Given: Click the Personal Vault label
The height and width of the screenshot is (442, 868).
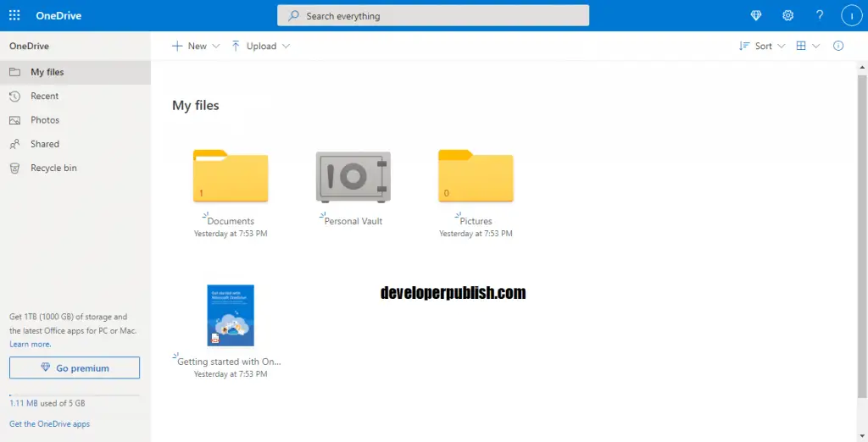Looking at the screenshot, I should (353, 221).
